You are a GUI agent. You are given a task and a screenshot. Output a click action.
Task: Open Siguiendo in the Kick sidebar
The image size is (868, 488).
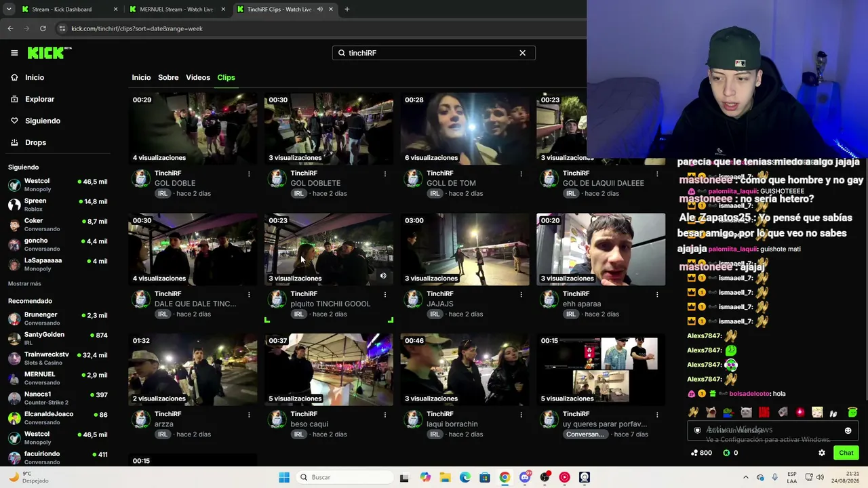(x=43, y=121)
